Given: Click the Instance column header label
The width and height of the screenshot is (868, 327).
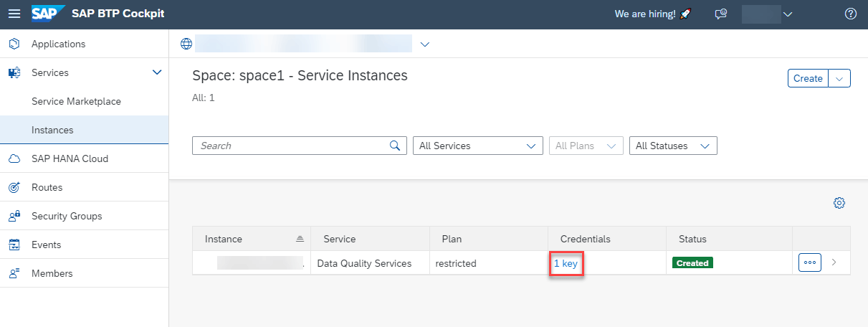Looking at the screenshot, I should [224, 239].
